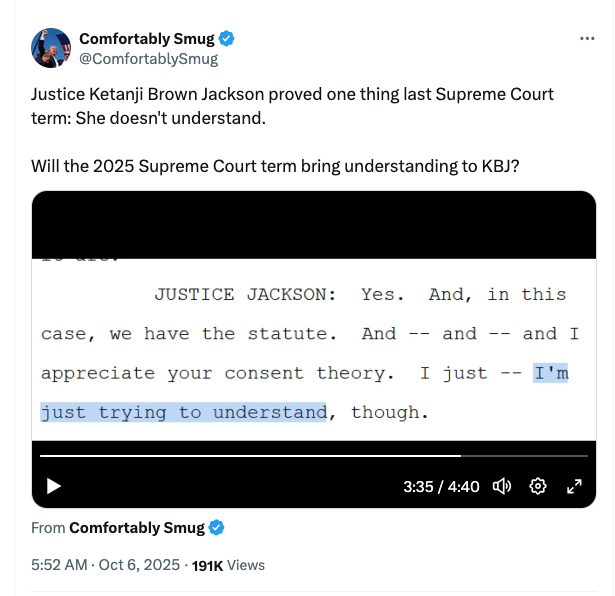Click highlighted "just trying to understand" text

point(184,412)
